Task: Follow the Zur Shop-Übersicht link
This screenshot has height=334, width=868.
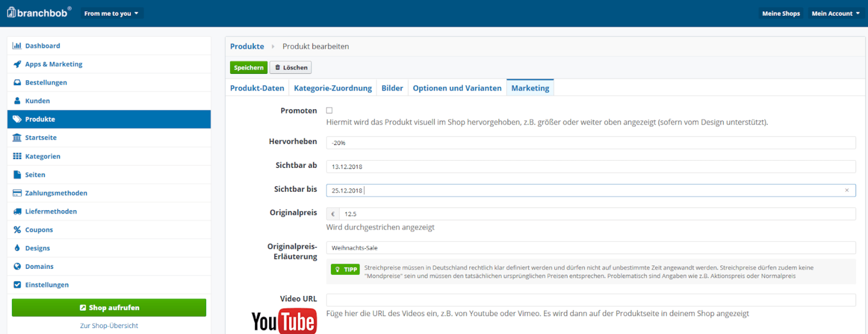Action: coord(109,325)
